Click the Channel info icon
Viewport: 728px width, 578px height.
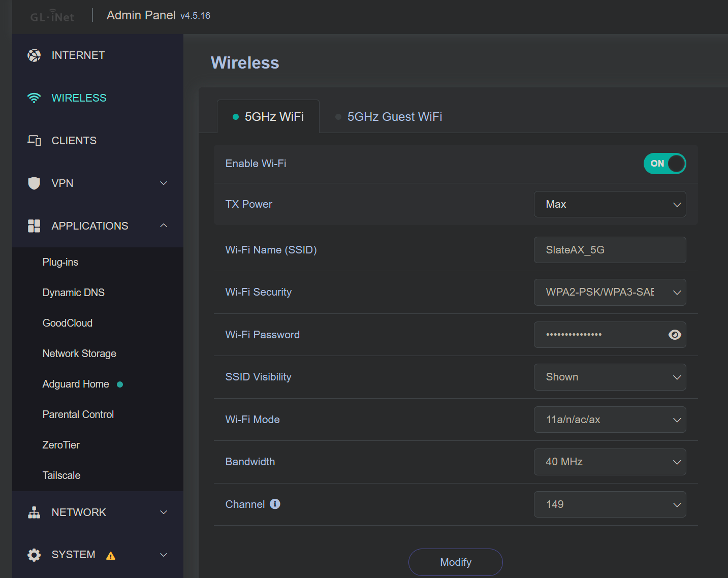(x=275, y=504)
